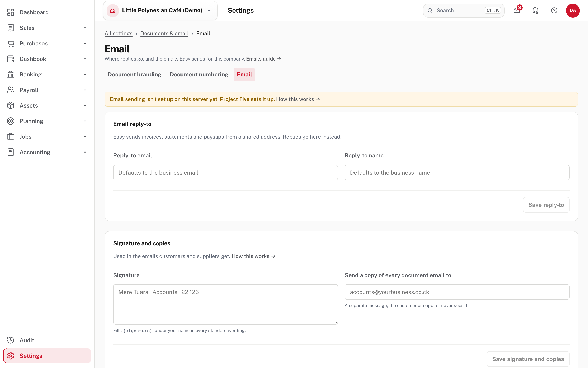This screenshot has height=368, width=588.
Task: Go to Dashboard in sidebar
Action: (x=34, y=12)
